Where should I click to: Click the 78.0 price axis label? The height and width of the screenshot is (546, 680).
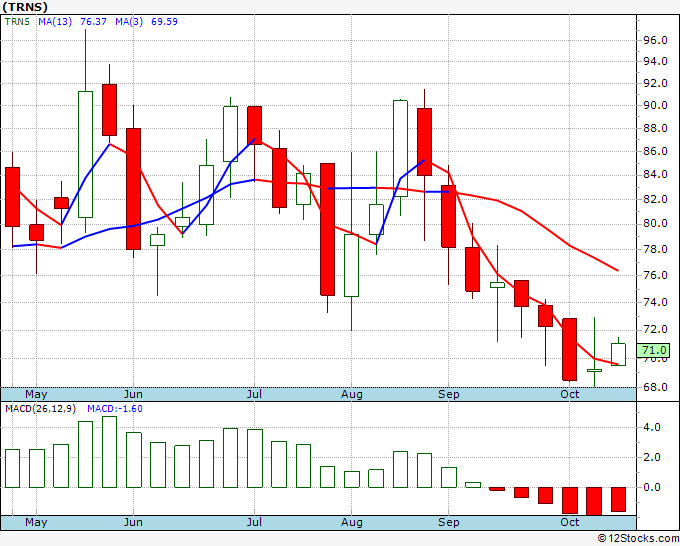[655, 249]
